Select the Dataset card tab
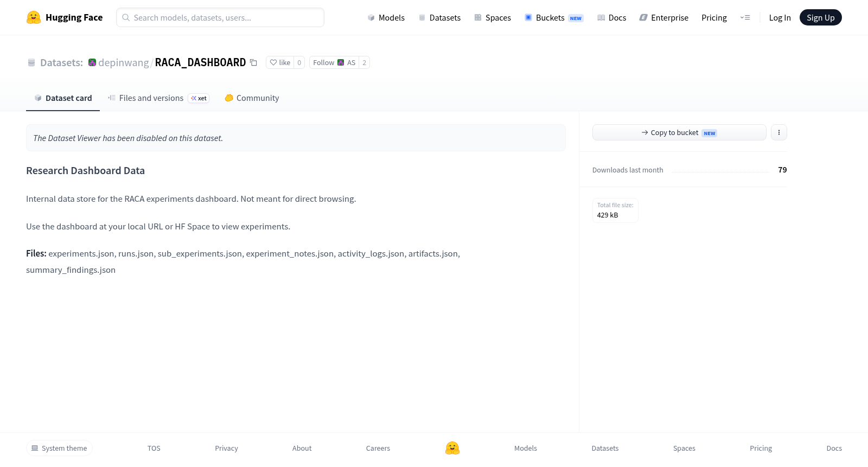This screenshot has width=868, height=467. click(x=63, y=98)
